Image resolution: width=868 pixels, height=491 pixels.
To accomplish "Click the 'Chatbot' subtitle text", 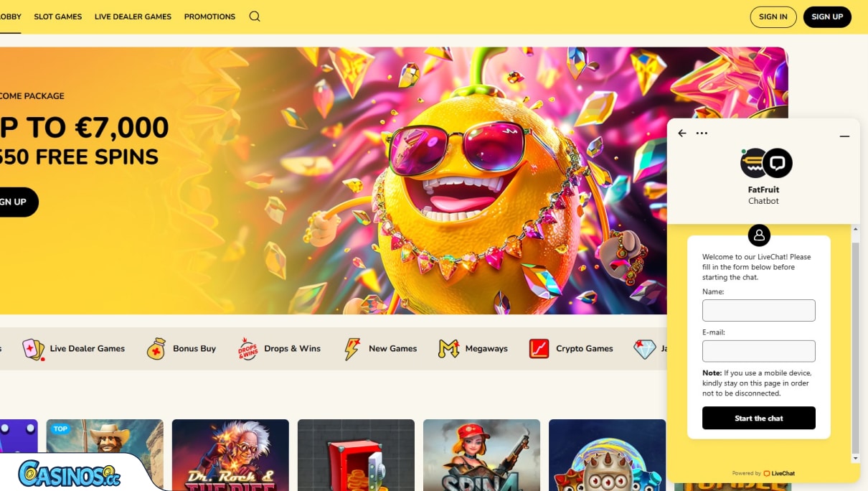I will pos(763,201).
